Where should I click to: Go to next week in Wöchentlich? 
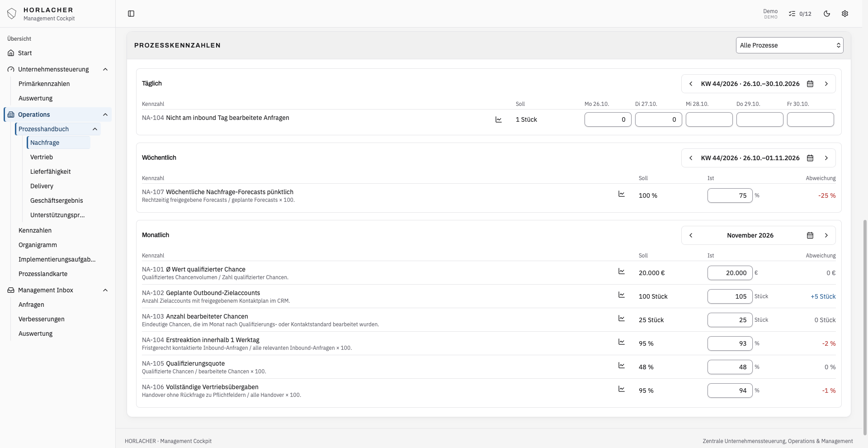click(x=826, y=158)
